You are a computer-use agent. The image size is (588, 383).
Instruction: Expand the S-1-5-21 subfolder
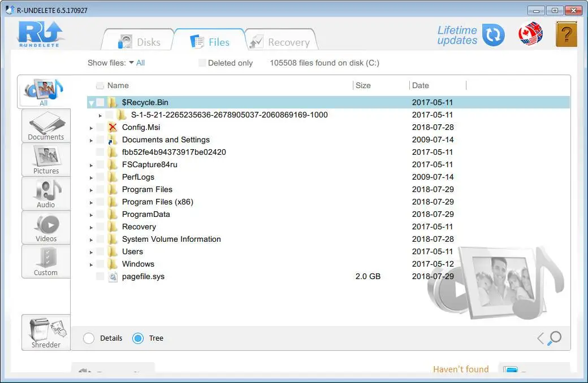(100, 115)
